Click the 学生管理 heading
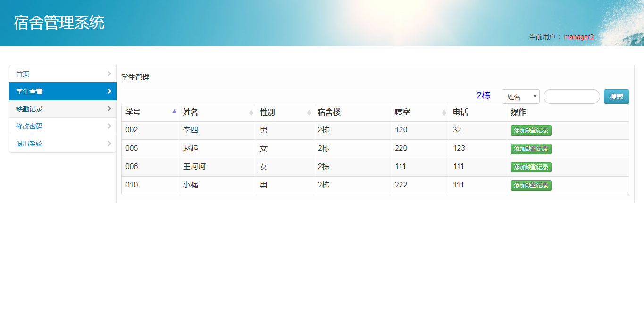This screenshot has width=644, height=309. click(x=135, y=77)
